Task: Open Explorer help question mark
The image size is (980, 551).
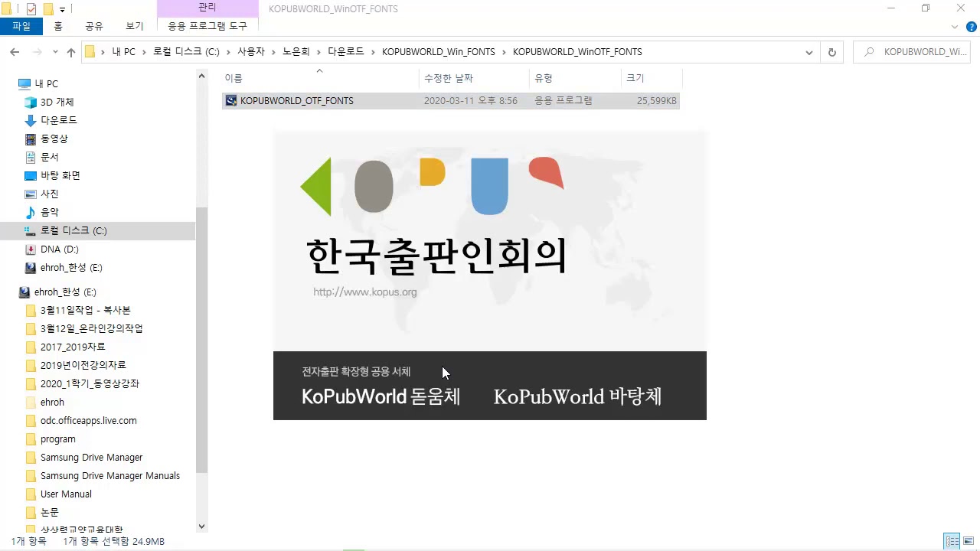Action: point(970,26)
